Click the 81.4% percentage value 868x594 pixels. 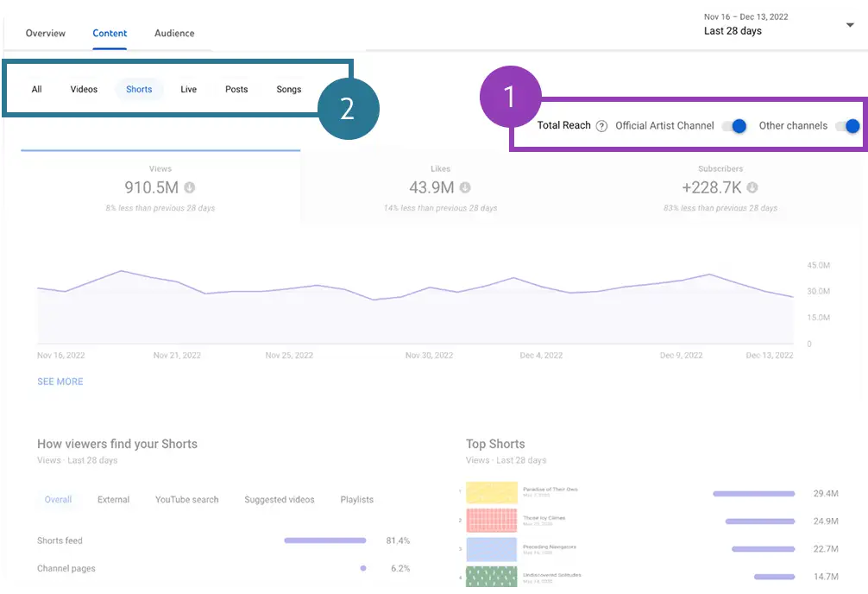(398, 540)
